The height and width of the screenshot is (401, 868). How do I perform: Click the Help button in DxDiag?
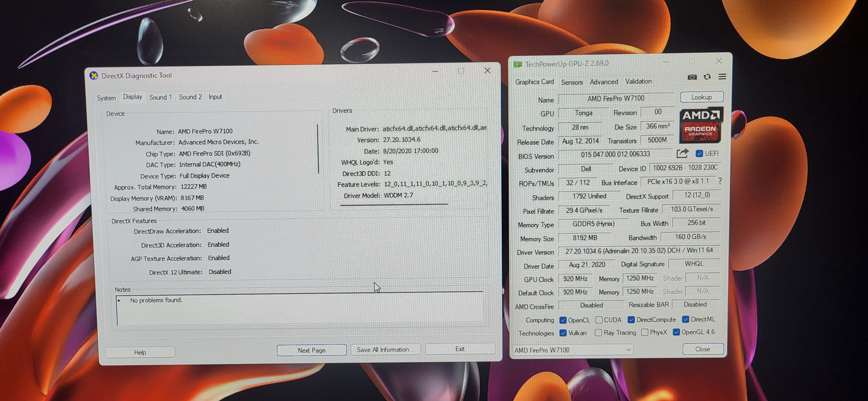[x=140, y=352]
